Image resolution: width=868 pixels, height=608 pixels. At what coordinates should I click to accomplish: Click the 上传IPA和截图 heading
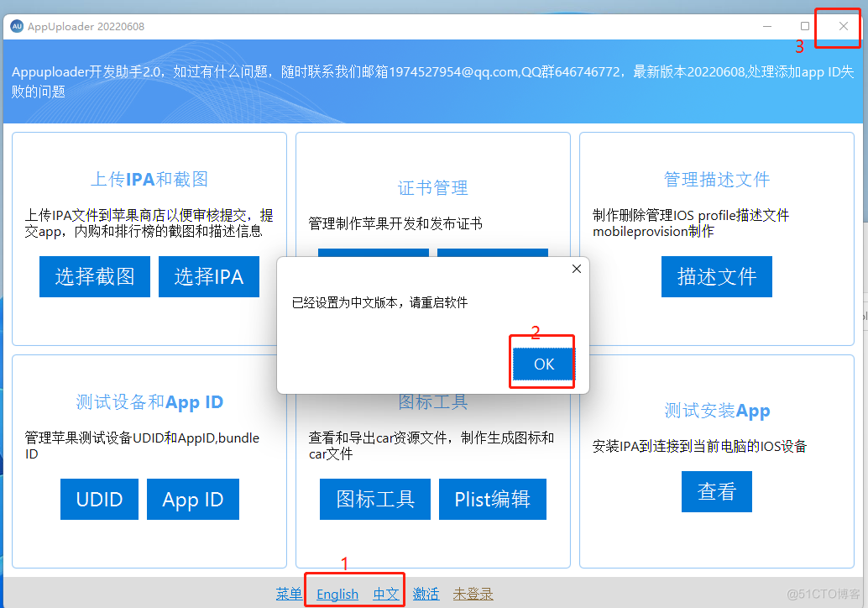(x=149, y=180)
